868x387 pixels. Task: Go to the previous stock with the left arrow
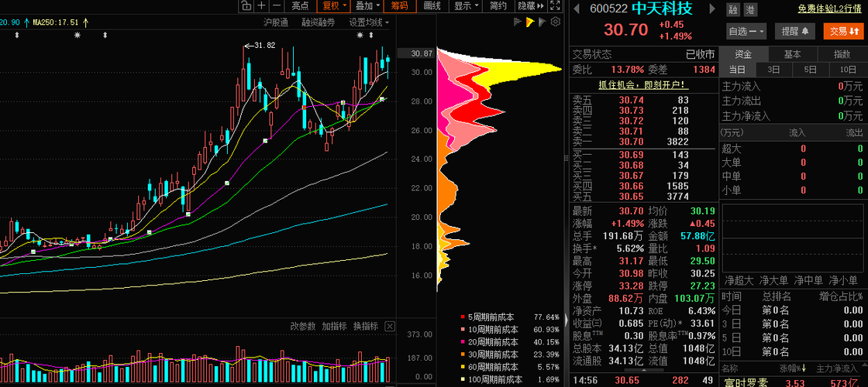[x=577, y=9]
